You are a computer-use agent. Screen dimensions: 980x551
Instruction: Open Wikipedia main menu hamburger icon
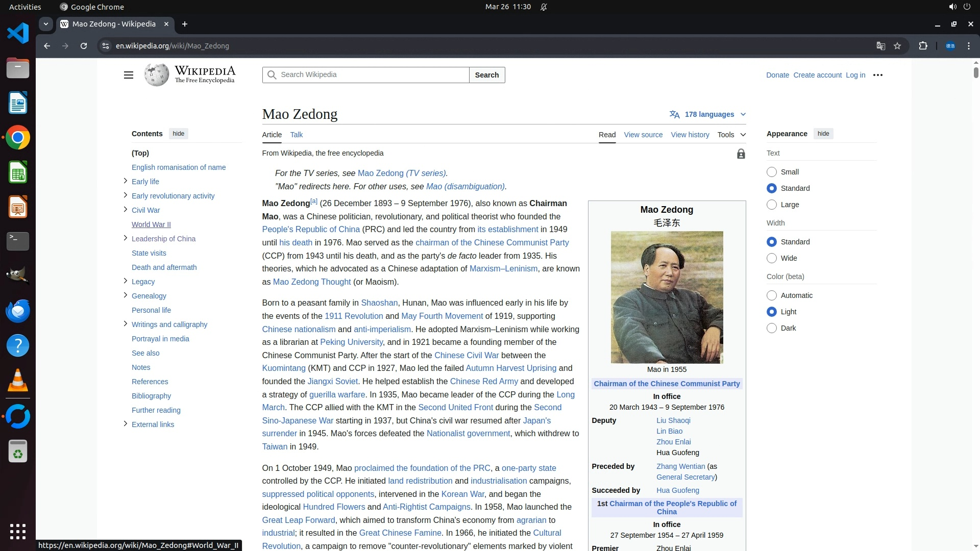(x=128, y=75)
